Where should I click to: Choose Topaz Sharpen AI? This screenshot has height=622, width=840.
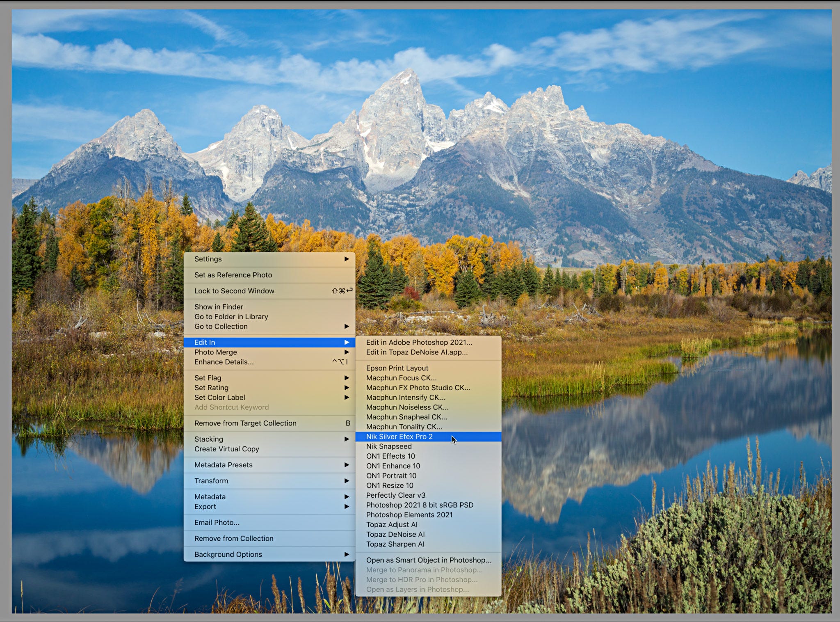pos(428,544)
